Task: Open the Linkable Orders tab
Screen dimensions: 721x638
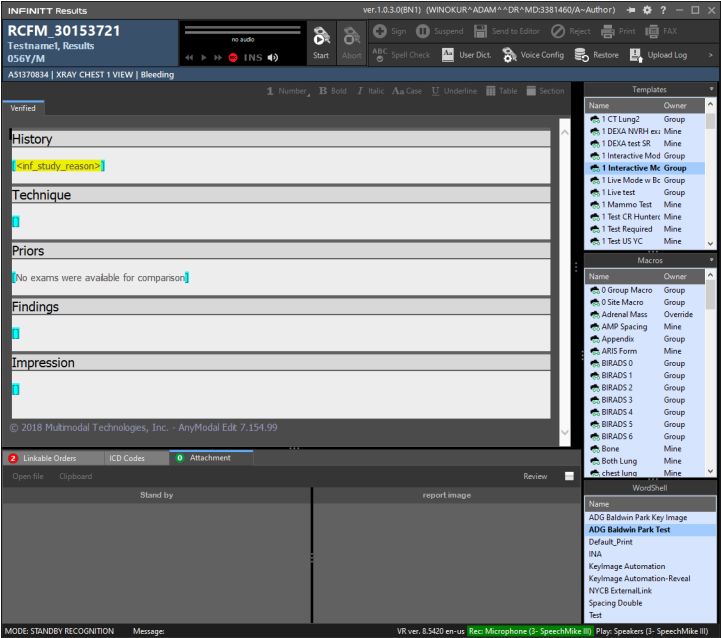Action: tap(48, 458)
